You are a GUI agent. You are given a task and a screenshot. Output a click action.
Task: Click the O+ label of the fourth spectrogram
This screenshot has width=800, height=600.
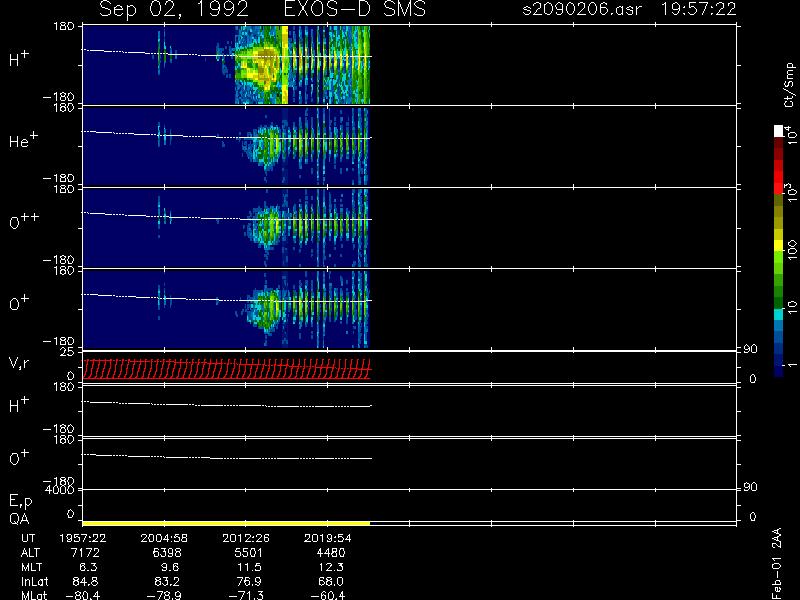pos(19,303)
